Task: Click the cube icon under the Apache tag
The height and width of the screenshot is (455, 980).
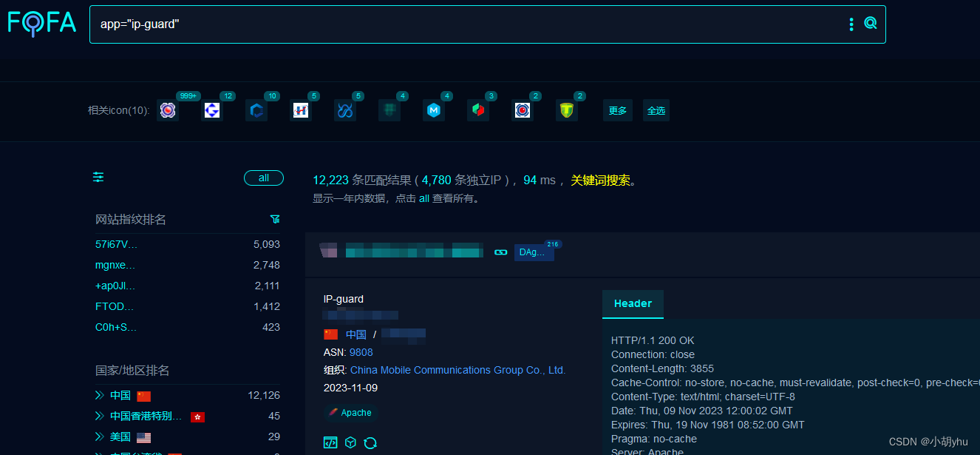Action: (x=351, y=442)
